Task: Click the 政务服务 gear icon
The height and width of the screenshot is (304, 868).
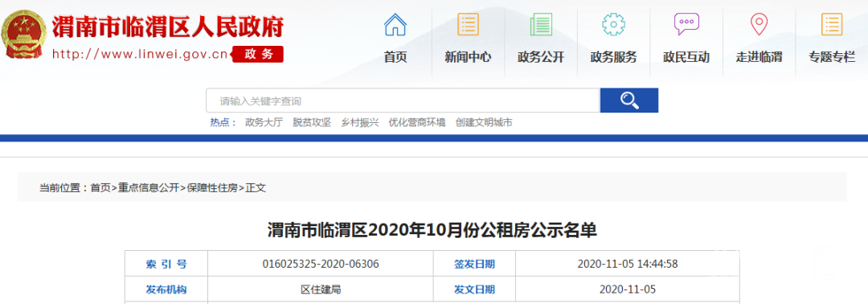Action: (613, 24)
